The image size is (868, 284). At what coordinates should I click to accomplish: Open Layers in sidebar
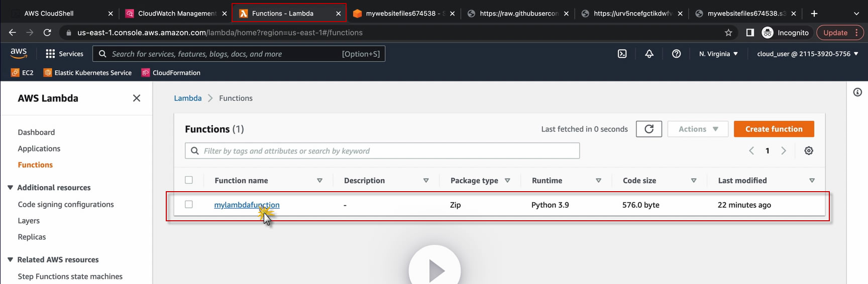(x=29, y=221)
